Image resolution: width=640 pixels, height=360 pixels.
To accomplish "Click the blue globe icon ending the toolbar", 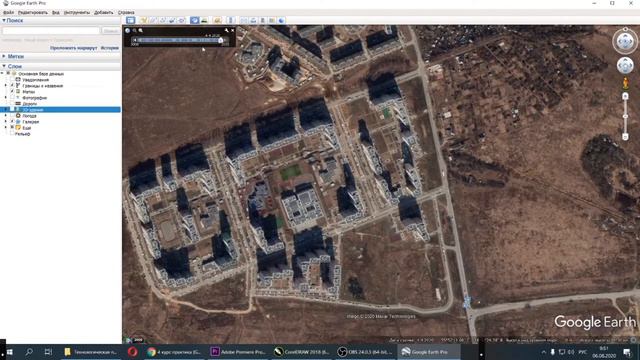I will pos(281,20).
